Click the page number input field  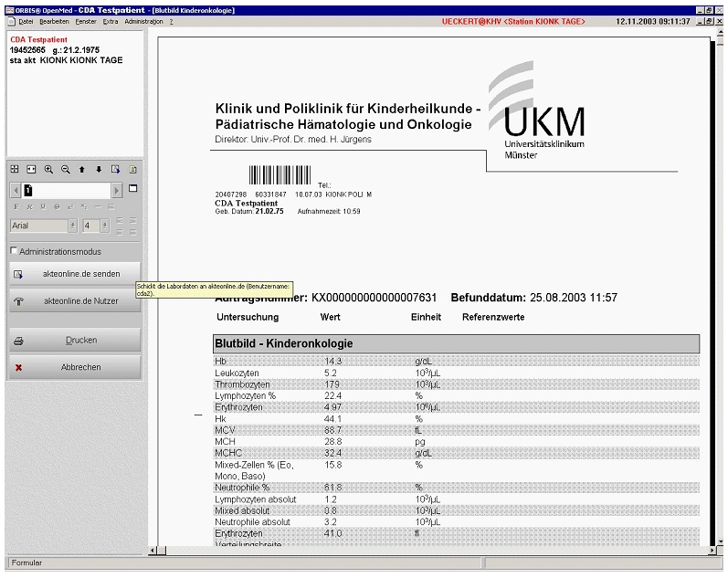coord(69,190)
